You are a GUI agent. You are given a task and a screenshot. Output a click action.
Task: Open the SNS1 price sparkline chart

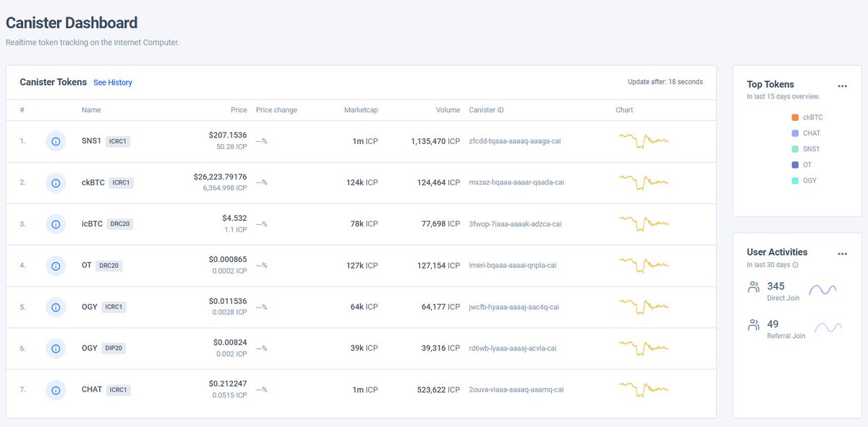pos(644,140)
